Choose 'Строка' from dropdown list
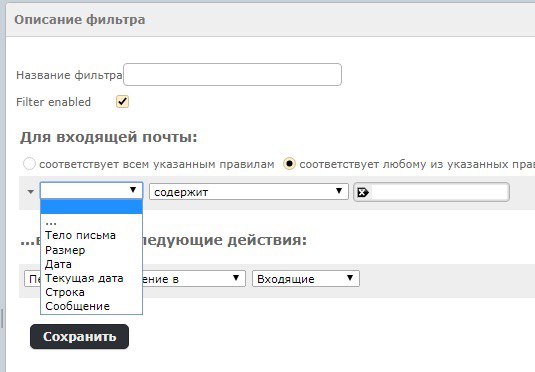This screenshot has width=535, height=372. coord(91,292)
